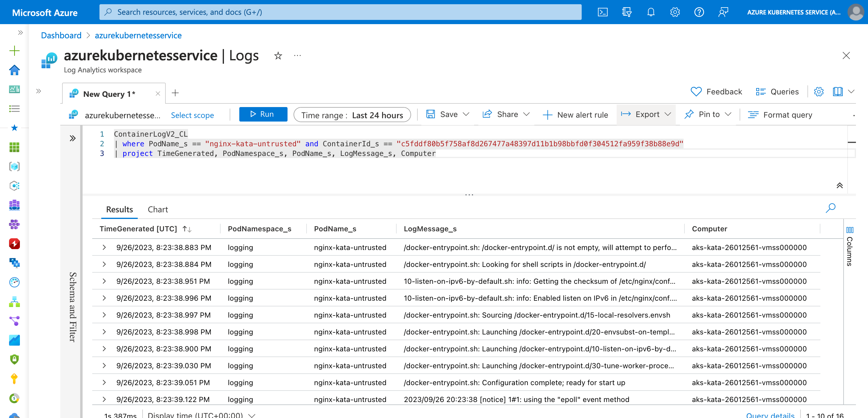
Task: Click the Select scope link
Action: coord(192,115)
